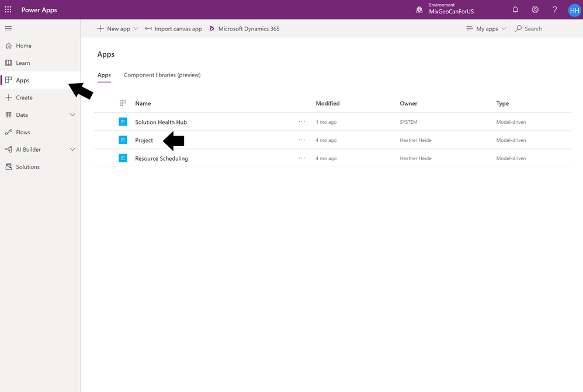The image size is (583, 392).
Task: Open the New app dropdown arrow
Action: 136,29
